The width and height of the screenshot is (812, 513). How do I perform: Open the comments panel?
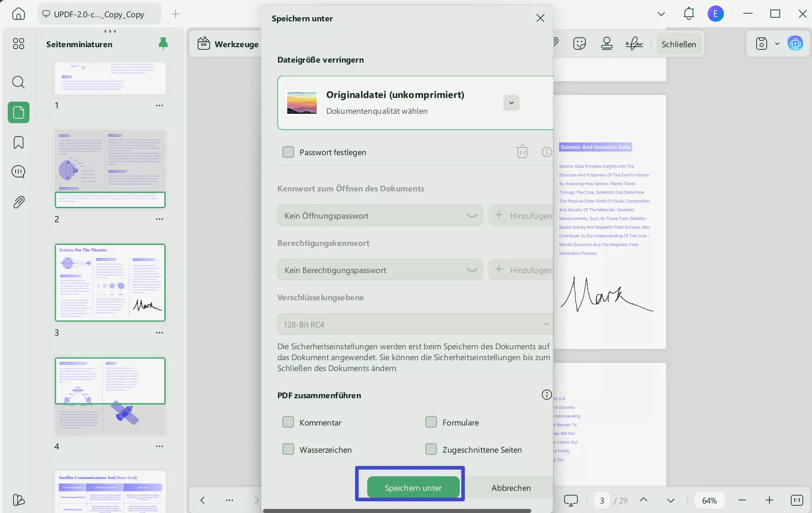pos(18,171)
